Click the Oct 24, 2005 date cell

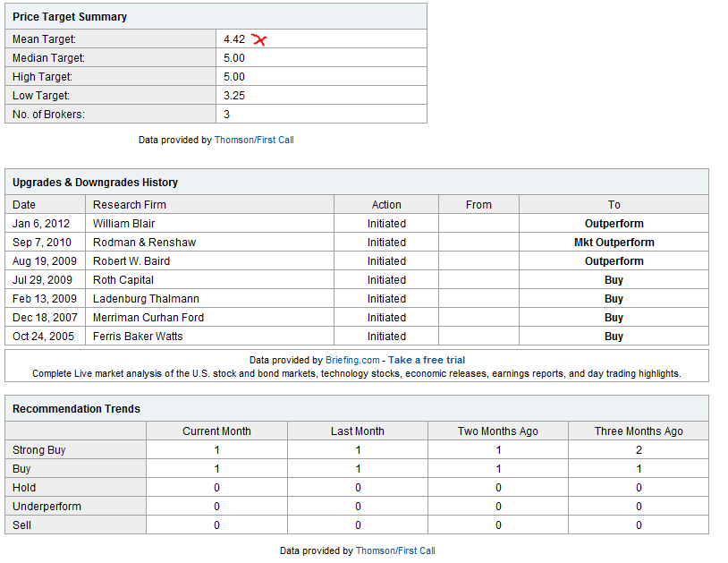(x=45, y=337)
